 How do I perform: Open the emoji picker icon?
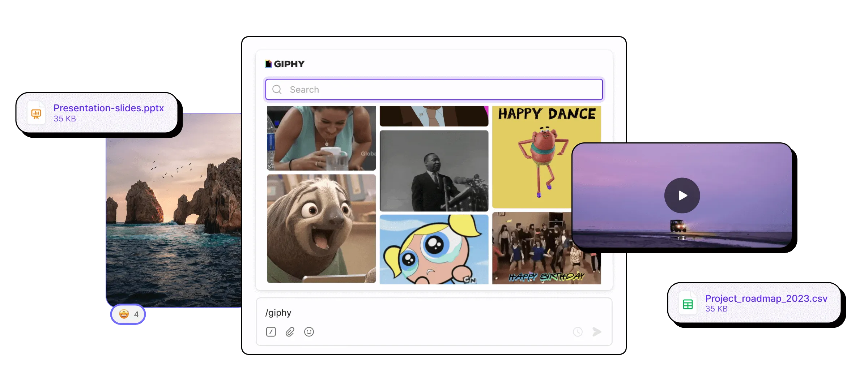point(309,332)
